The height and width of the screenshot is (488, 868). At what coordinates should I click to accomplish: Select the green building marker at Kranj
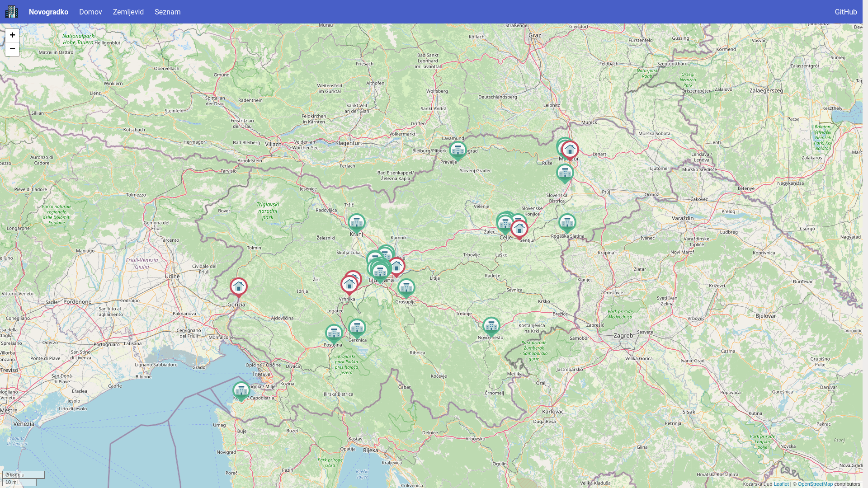[357, 223]
